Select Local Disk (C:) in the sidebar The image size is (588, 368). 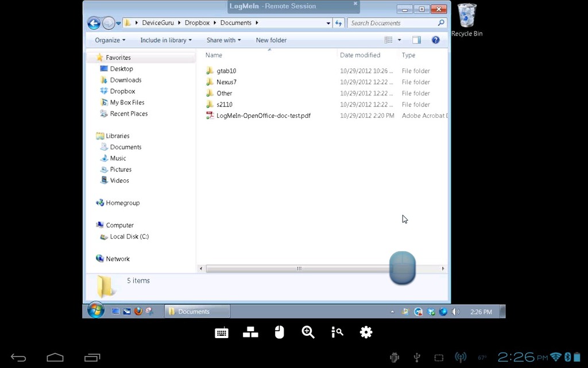tap(124, 236)
